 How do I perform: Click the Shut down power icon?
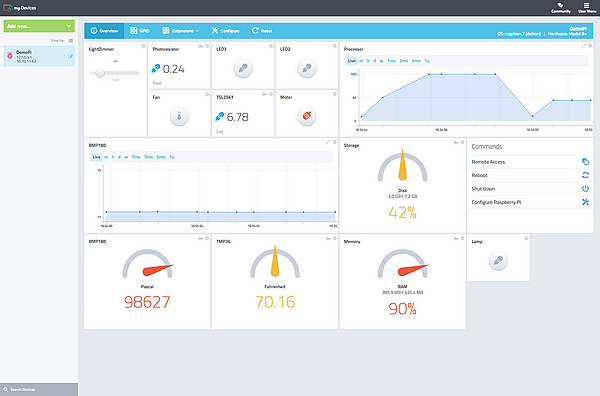coord(585,189)
